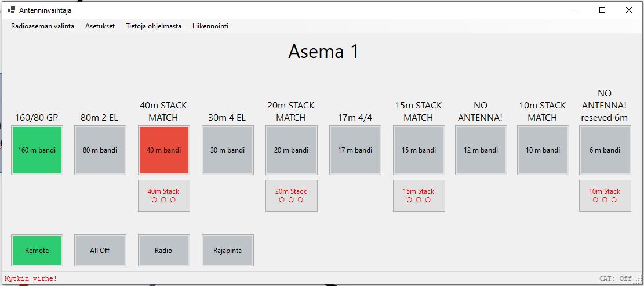Choose the 30 m bandi antenna
This screenshot has width=644, height=286.
[x=228, y=150]
